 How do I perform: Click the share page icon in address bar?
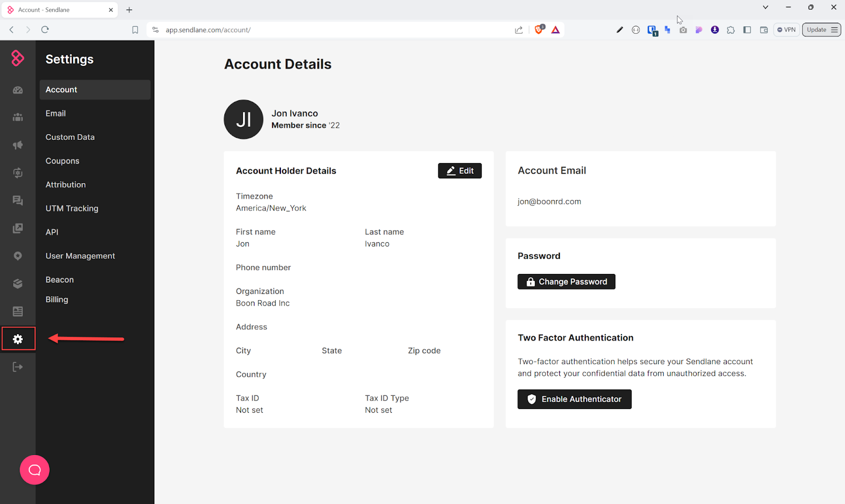(x=519, y=30)
